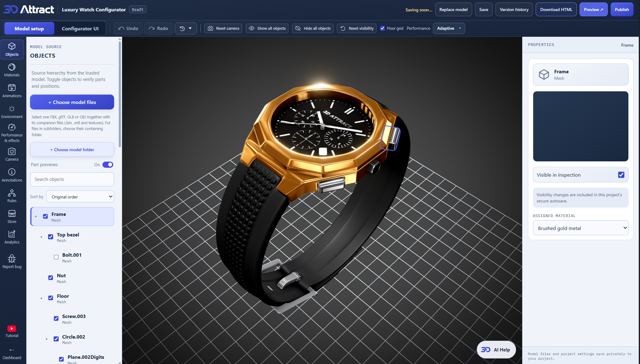The image size is (640, 364).
Task: Click the Choose model folder button
Action: pos(72,150)
